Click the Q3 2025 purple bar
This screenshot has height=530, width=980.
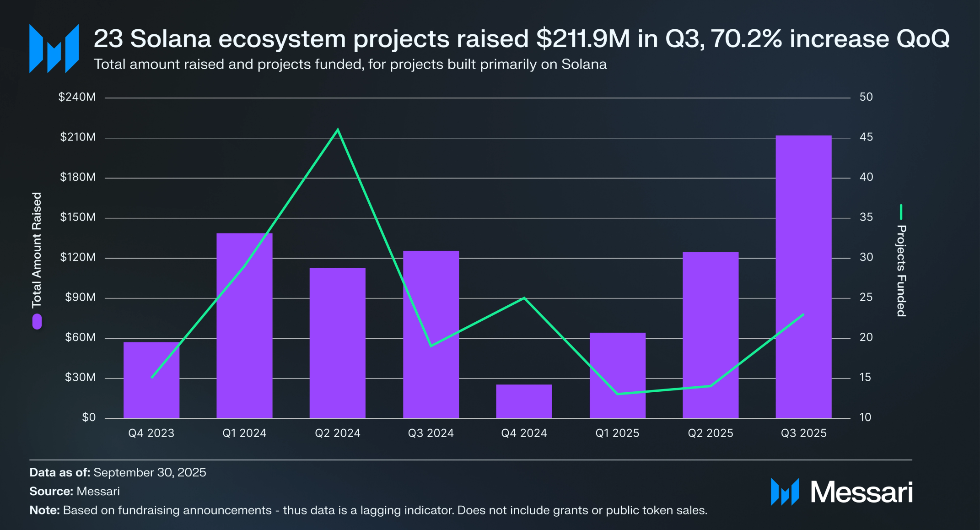pos(803,276)
